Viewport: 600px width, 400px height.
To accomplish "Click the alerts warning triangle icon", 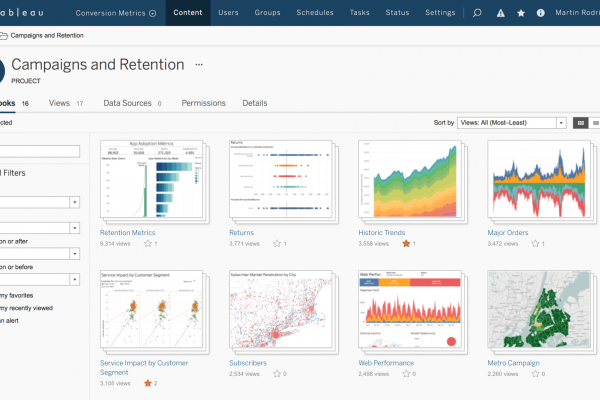I will [x=498, y=14].
